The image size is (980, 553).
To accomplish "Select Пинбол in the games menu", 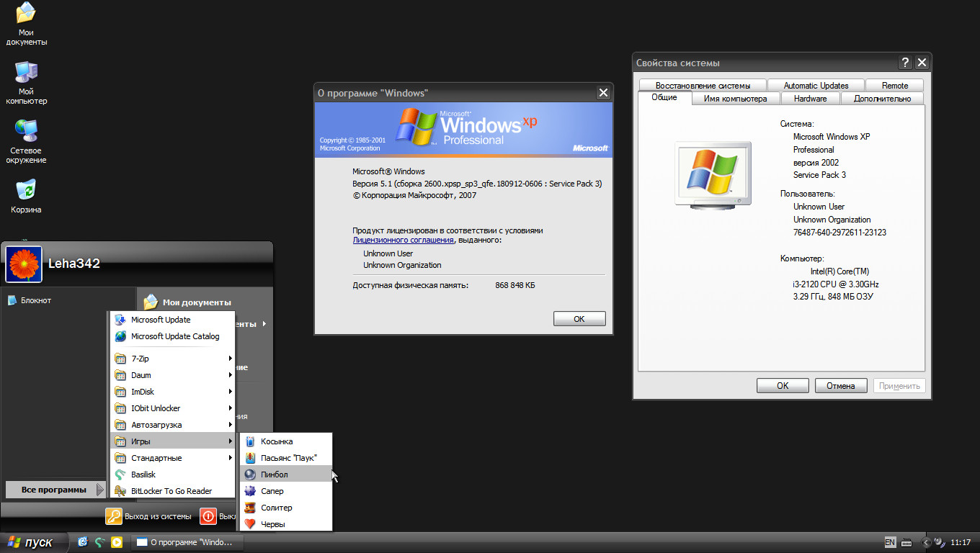I will coord(274,475).
